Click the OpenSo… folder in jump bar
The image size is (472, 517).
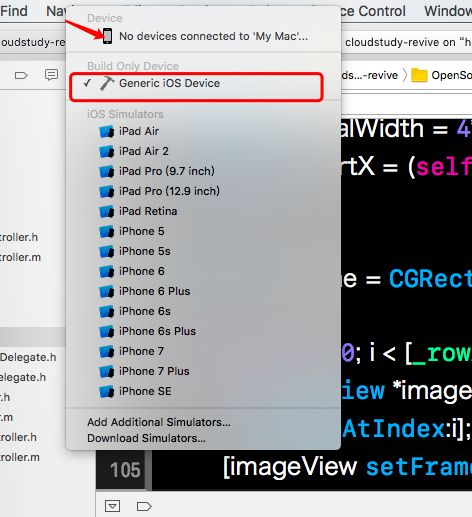[x=442, y=75]
